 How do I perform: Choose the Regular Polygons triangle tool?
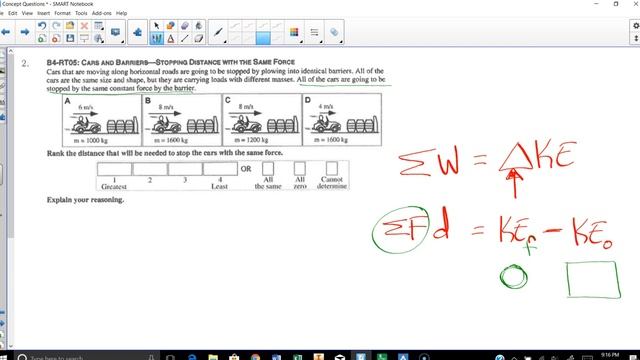pos(171,38)
